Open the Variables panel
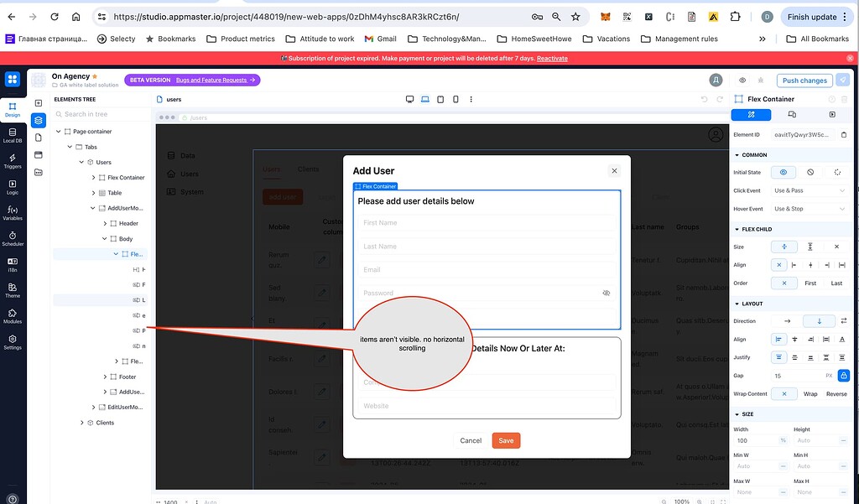The width and height of the screenshot is (859, 504). point(13,212)
